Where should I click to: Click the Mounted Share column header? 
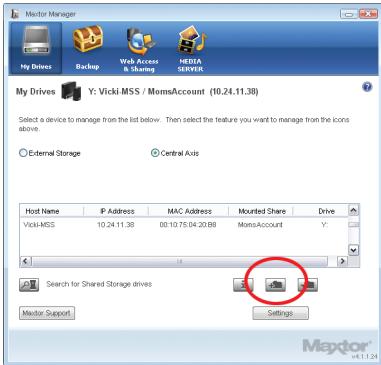pos(261,211)
